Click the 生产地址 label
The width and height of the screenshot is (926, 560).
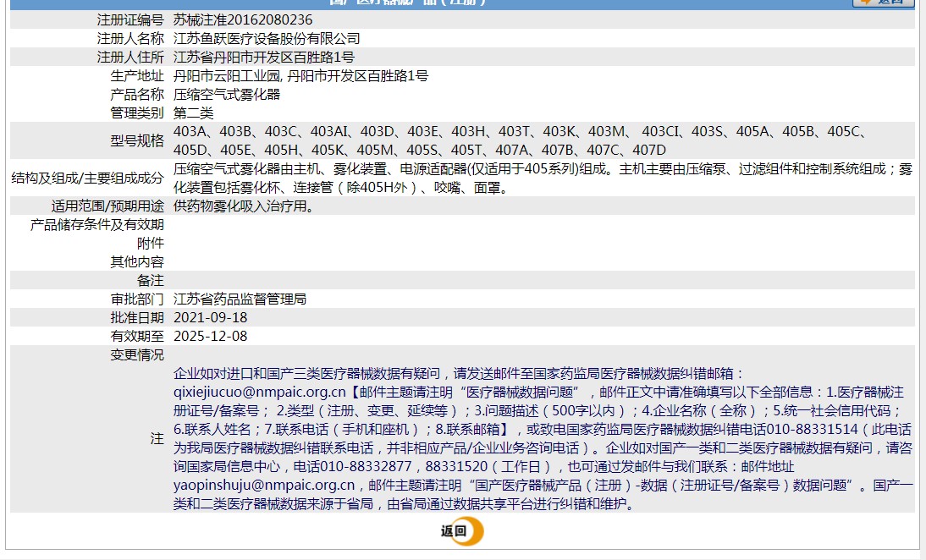137,75
